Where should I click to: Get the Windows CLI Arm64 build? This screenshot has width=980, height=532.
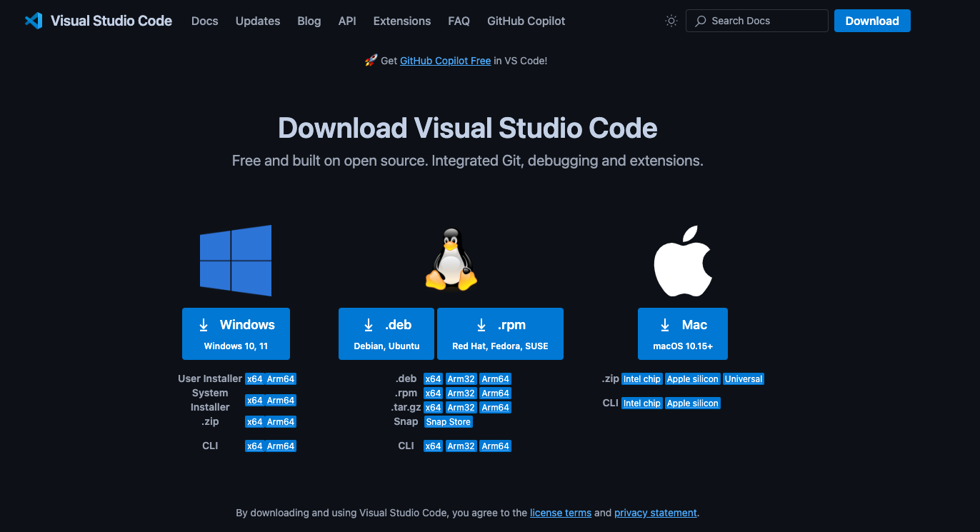point(281,446)
